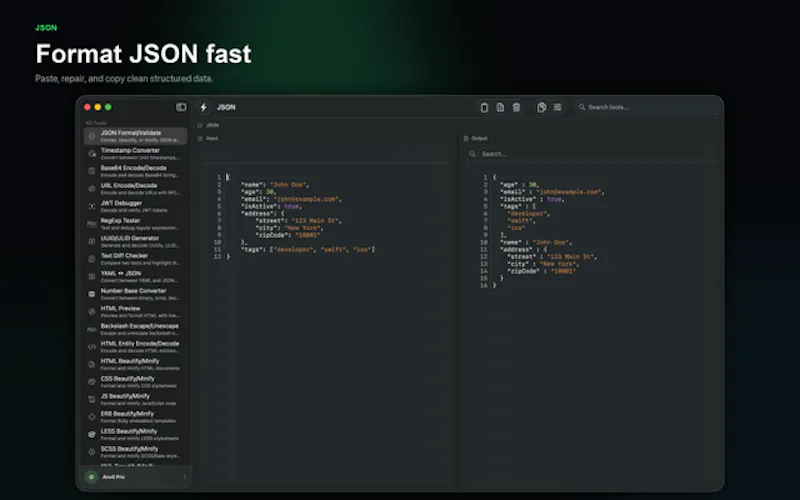This screenshot has width=800, height=500.
Task: Expand the Pro account chevron at the bottom of the sidebar
Action: [185, 477]
